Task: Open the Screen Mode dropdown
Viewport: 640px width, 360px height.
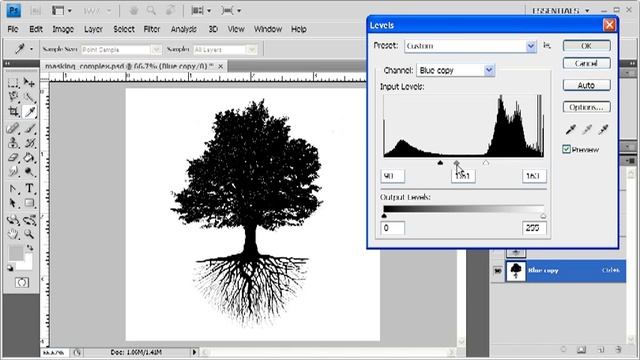Action: 231,11
